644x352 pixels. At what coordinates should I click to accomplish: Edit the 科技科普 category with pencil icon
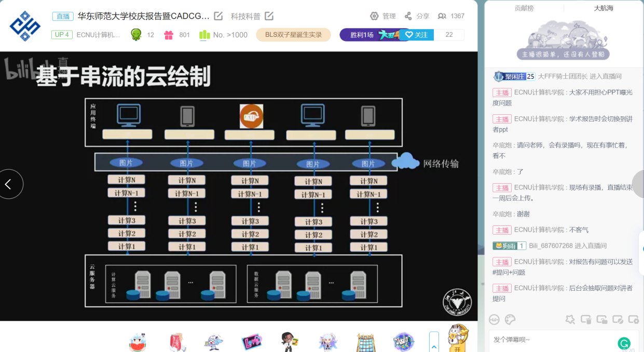tap(269, 16)
